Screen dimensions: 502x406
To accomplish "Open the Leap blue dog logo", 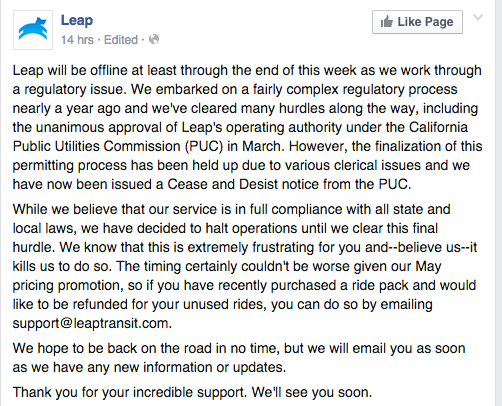I will (33, 30).
